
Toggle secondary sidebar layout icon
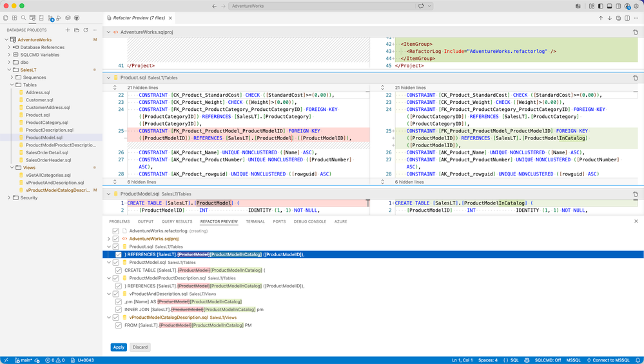(618, 6)
